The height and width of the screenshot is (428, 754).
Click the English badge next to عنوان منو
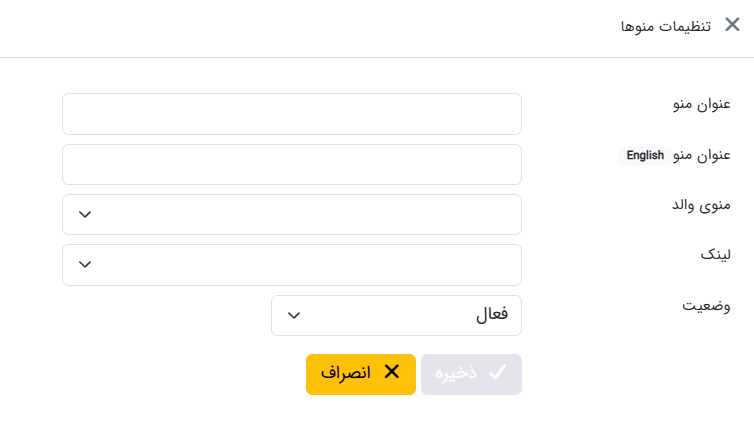point(644,155)
